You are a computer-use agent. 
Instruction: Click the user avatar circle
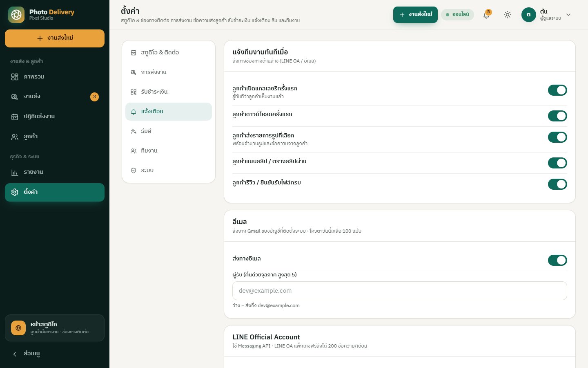(x=529, y=15)
